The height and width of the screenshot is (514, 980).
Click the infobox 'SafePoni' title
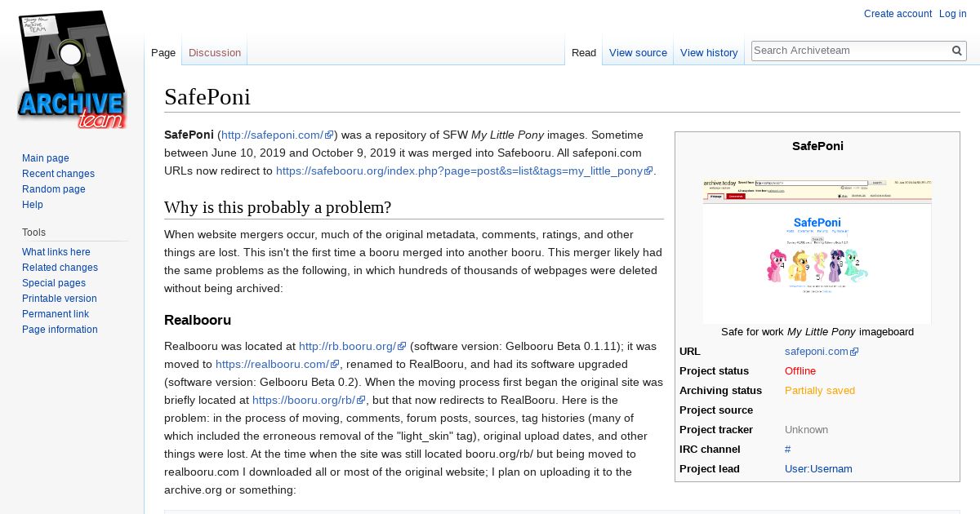[817, 146]
